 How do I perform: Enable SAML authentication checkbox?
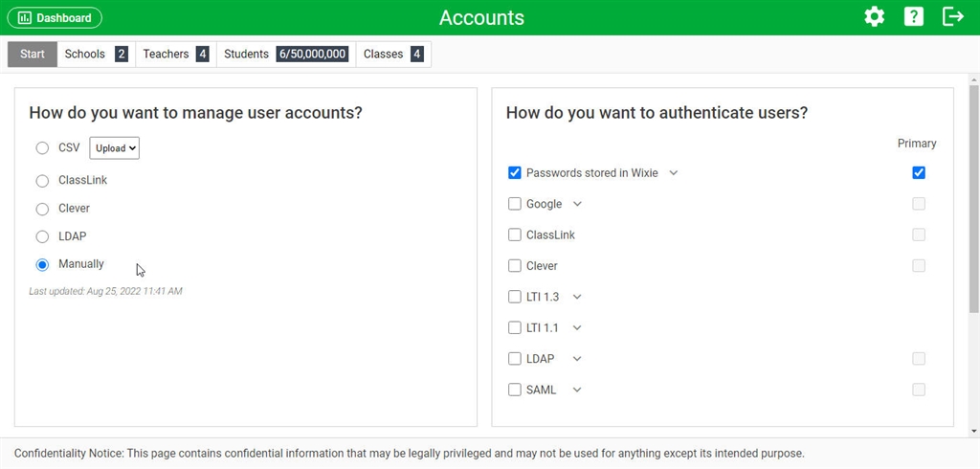(x=514, y=390)
